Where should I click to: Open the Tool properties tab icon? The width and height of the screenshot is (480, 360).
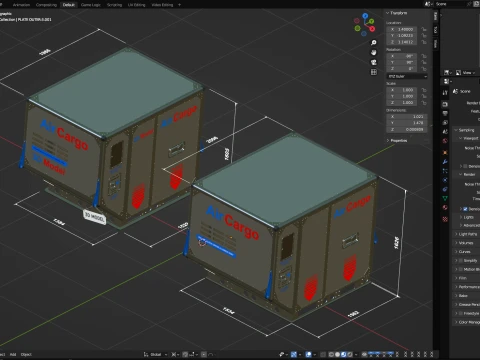click(445, 93)
